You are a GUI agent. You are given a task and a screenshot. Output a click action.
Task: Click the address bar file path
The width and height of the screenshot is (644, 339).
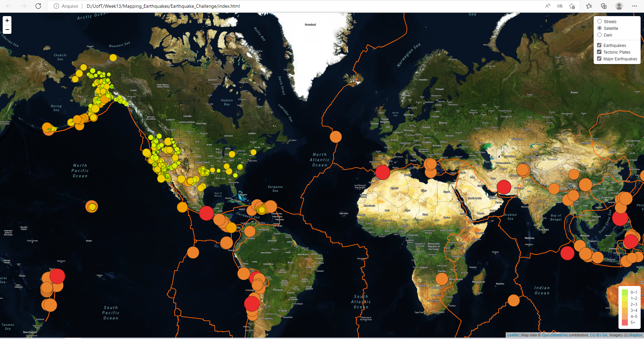click(x=163, y=6)
